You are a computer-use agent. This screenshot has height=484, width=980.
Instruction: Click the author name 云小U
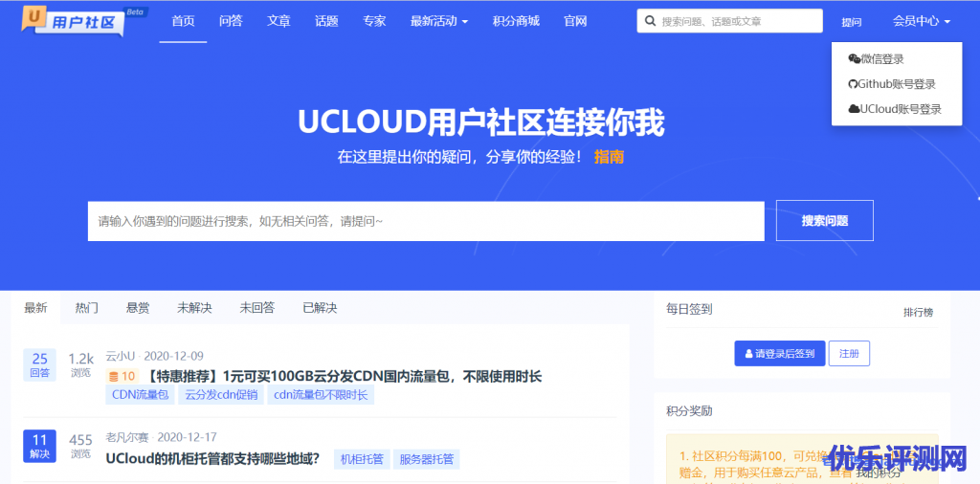[121, 357]
